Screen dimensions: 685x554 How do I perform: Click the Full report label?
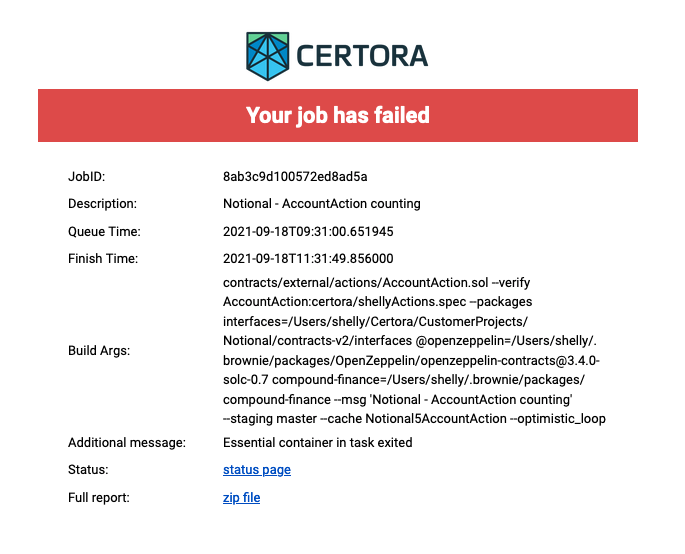99,497
